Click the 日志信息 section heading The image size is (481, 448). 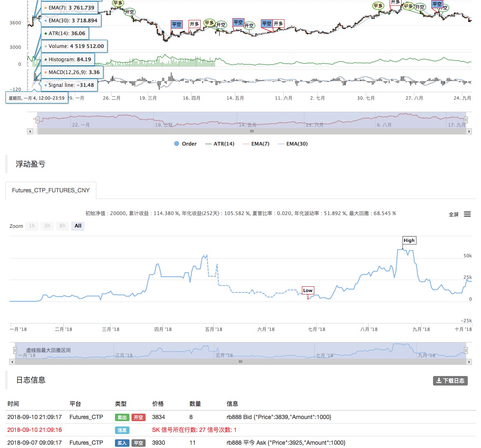[x=31, y=380]
